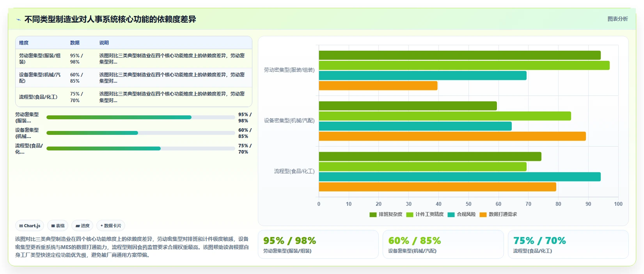Open the 95% / 98% data card
The image size is (644, 274).
pos(318,244)
